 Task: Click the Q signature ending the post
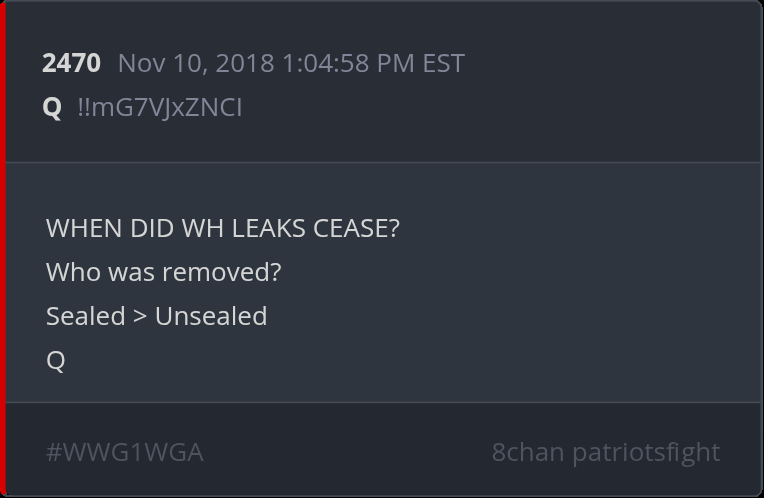tap(56, 360)
